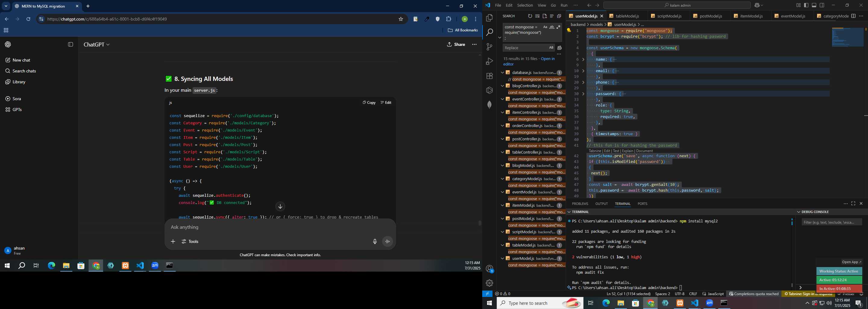Screen dimensions: 868x309
Task: Open remote window indicator in status bar
Action: click(487, 294)
